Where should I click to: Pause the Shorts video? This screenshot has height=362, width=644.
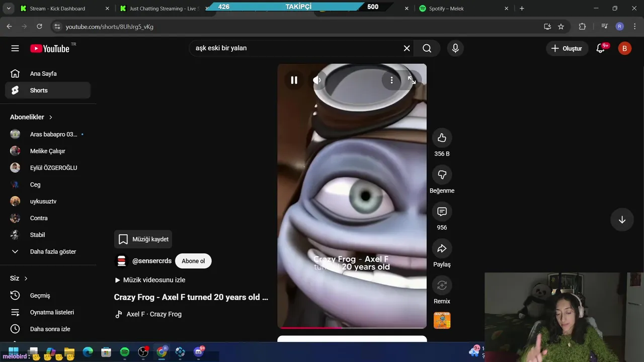point(294,80)
